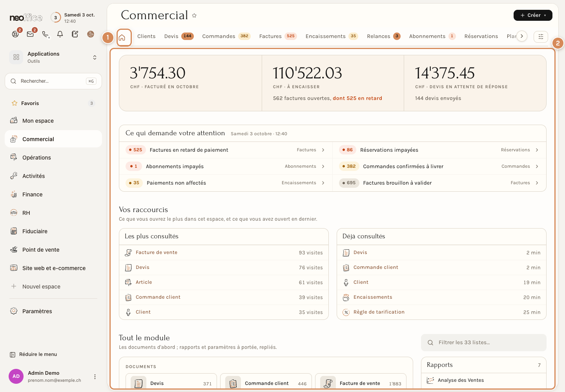Open Réservations impayées row chevron
Screen dimensions: 565x392
point(537,150)
